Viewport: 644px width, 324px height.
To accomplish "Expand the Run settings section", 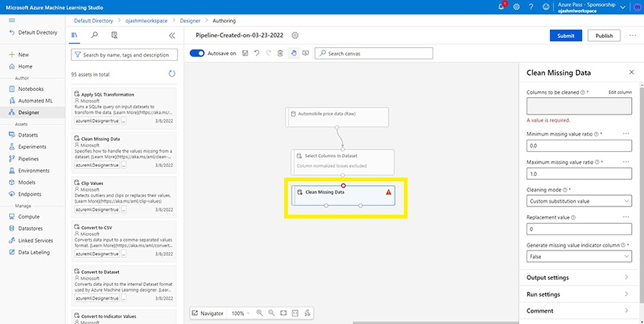I will pyautogui.click(x=578, y=294).
